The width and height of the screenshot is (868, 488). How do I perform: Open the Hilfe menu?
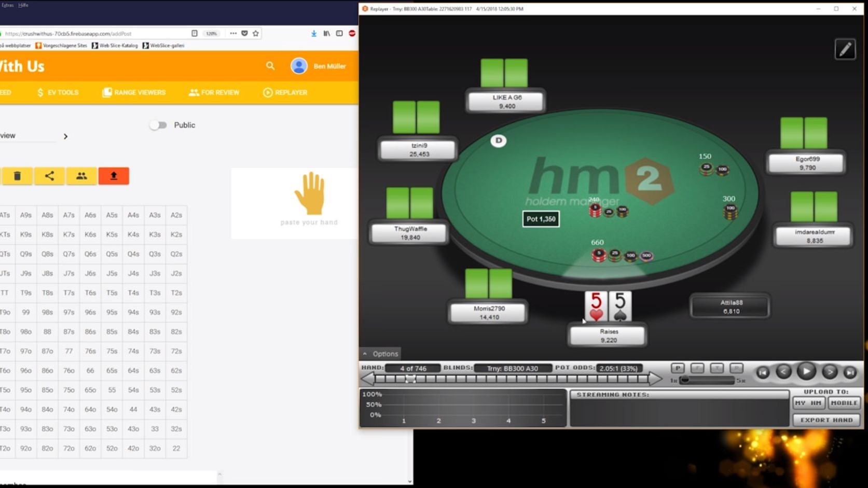pyautogui.click(x=23, y=5)
